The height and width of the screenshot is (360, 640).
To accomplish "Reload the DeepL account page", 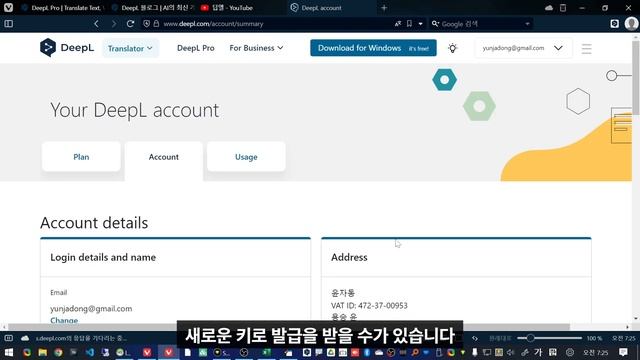I will [130, 24].
